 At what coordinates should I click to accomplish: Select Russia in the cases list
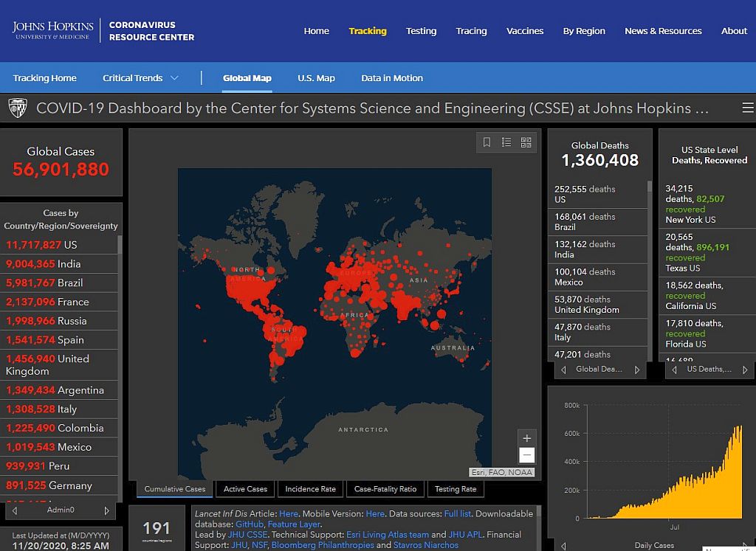coord(59,321)
